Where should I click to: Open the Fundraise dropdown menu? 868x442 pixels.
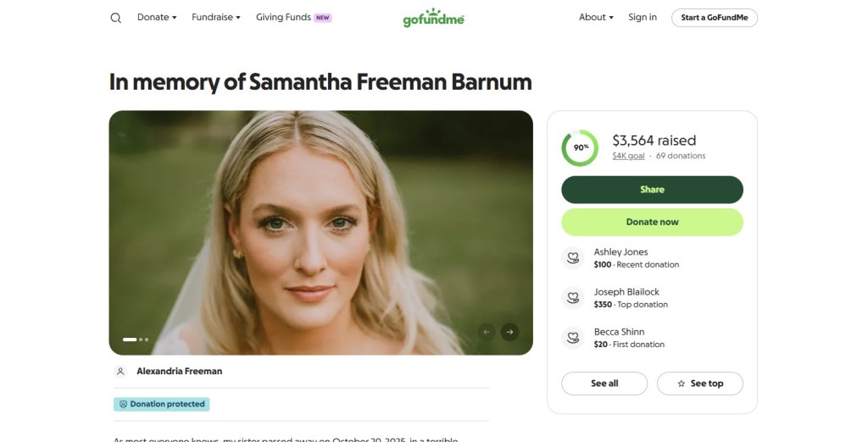point(216,18)
